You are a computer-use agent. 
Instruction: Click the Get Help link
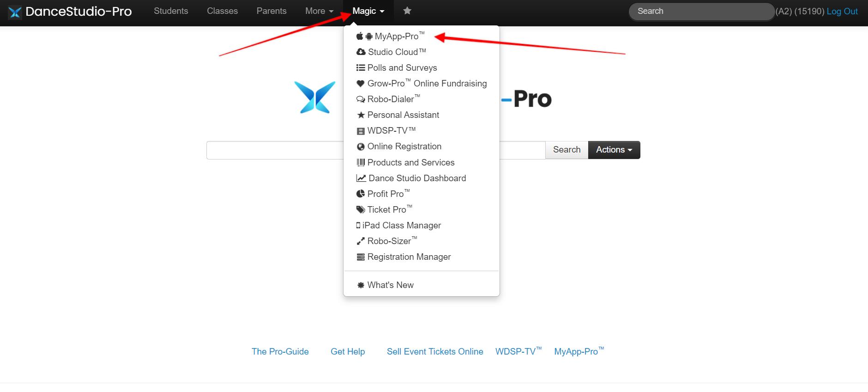(x=348, y=351)
